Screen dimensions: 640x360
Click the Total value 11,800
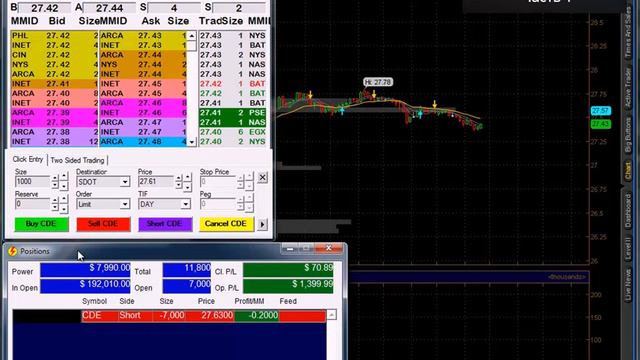pos(187,269)
